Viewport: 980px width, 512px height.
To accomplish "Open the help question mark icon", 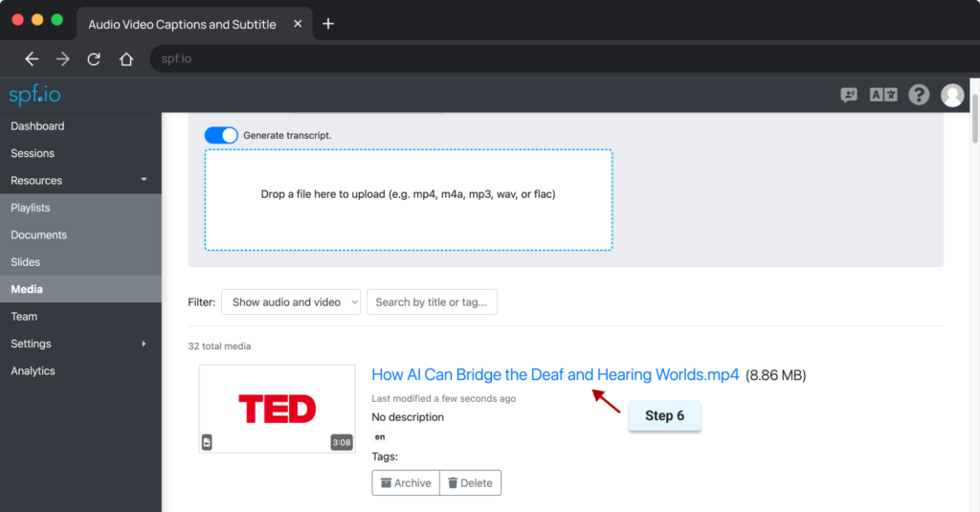I will pos(919,95).
